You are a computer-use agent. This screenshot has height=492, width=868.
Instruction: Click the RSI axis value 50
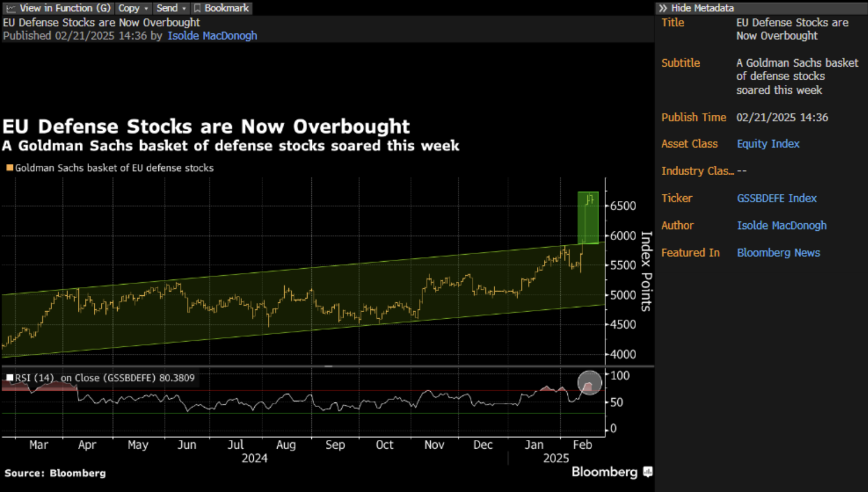617,402
